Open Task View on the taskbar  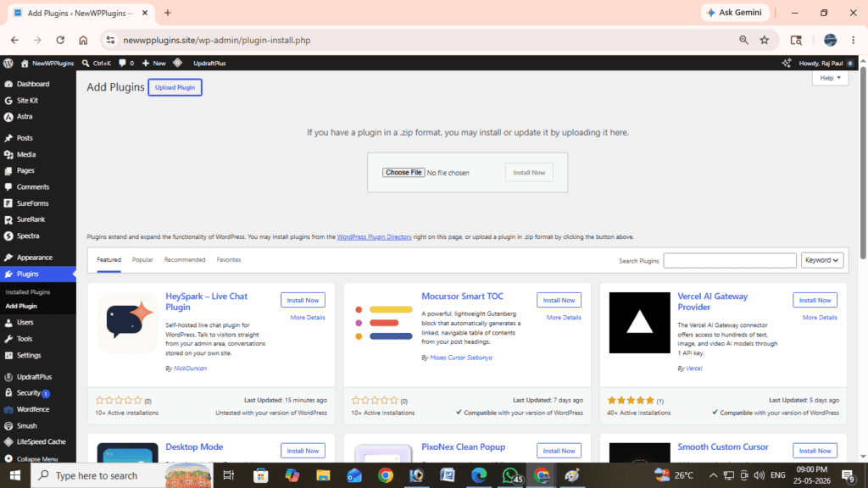pyautogui.click(x=228, y=475)
